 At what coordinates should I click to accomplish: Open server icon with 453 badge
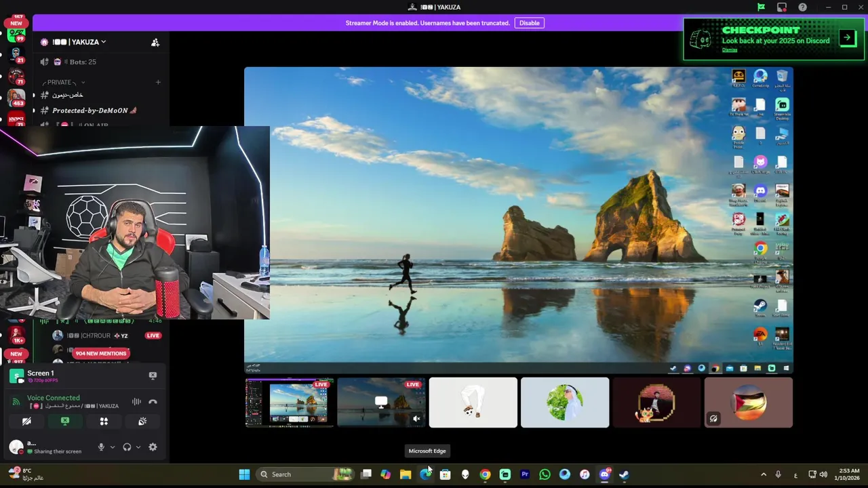(16, 98)
